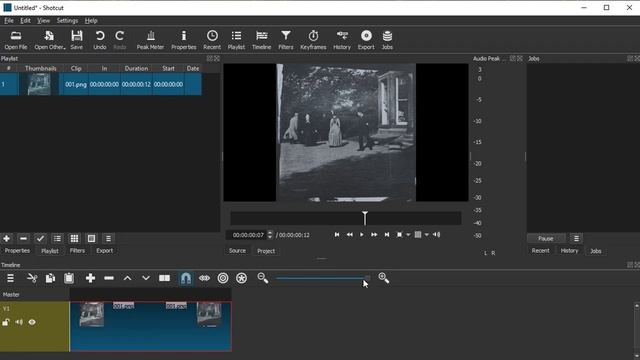Switch playlist to icons view
Screen dimensions: 640x360
91,238
